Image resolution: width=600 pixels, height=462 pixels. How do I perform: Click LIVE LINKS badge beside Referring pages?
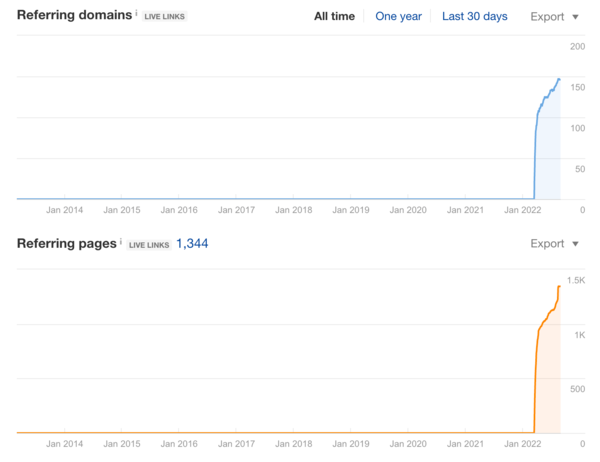[149, 245]
